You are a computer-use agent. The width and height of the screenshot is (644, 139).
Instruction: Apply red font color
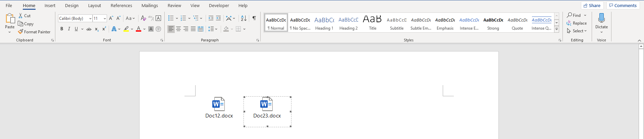[139, 29]
